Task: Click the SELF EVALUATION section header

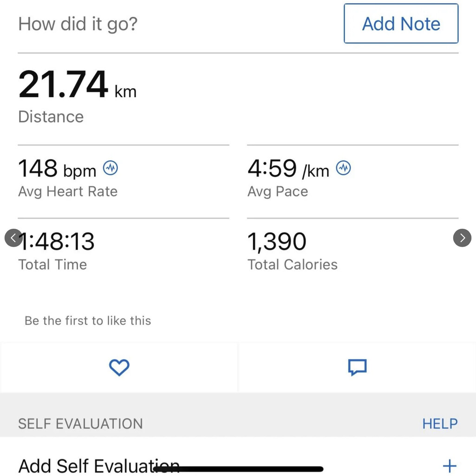Action: [x=80, y=423]
